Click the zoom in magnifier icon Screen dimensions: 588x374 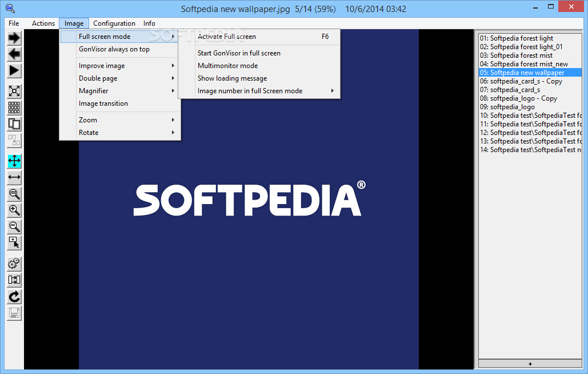pos(14,210)
